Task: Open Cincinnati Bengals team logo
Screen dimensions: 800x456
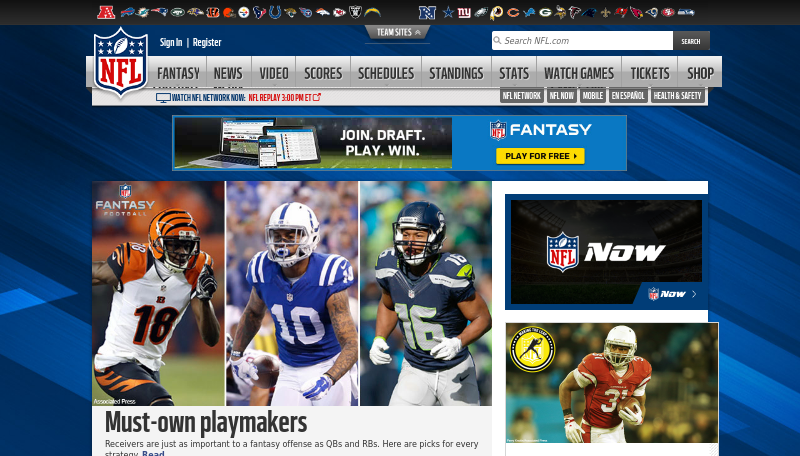Action: [213, 12]
